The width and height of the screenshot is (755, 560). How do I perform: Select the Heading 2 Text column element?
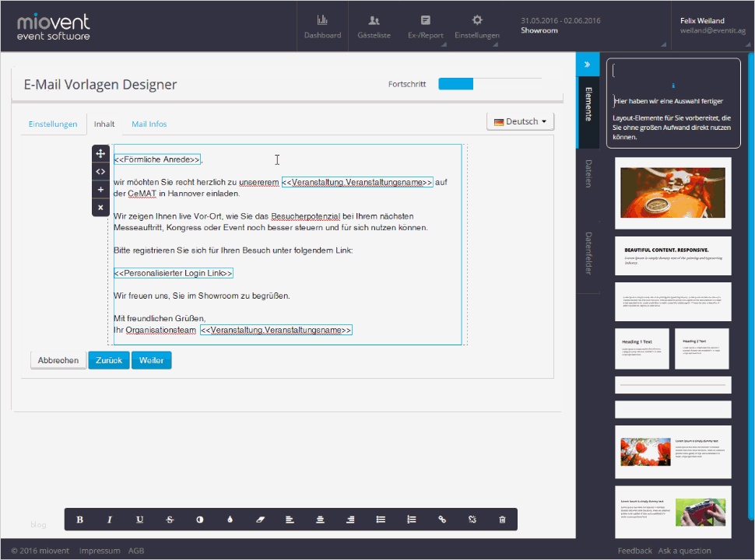tap(702, 348)
